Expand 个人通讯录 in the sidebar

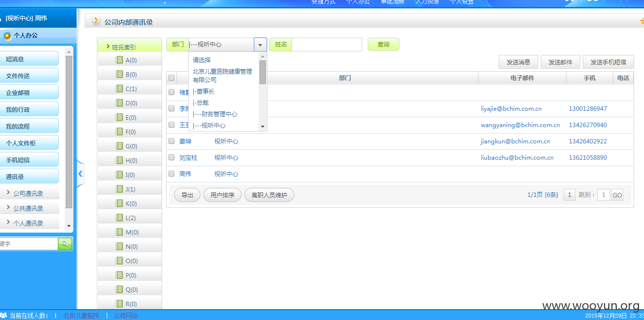click(29, 223)
